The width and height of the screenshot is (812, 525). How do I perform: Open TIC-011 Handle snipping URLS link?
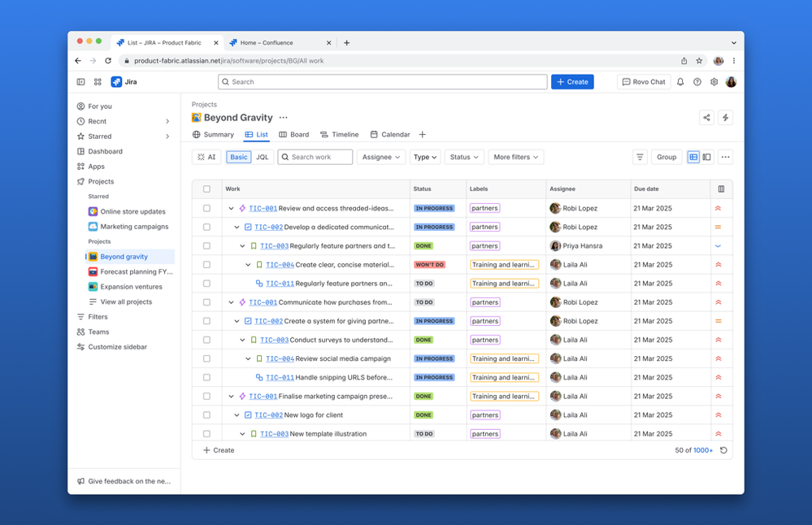(x=280, y=377)
